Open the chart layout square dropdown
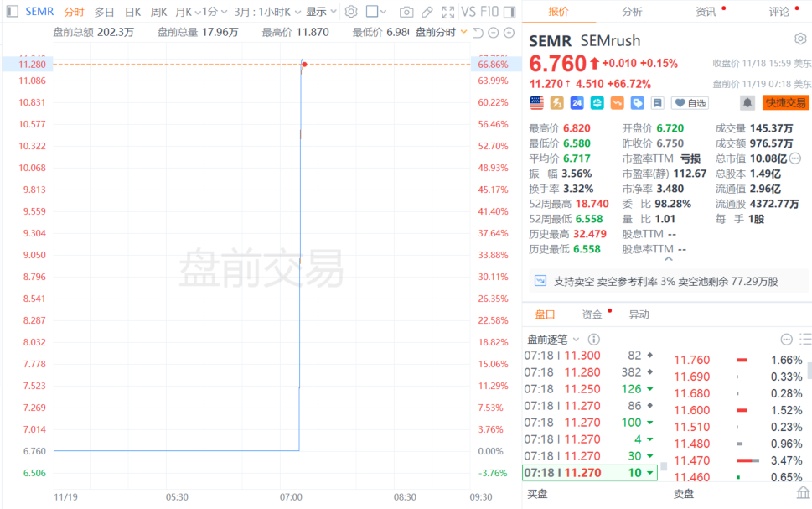This screenshot has width=812, height=509. [376, 12]
